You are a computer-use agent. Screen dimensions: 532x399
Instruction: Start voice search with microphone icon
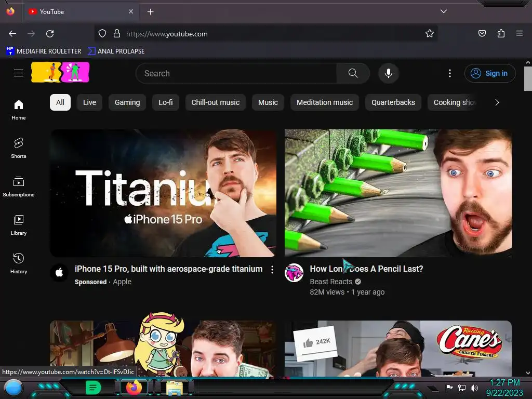coord(389,73)
